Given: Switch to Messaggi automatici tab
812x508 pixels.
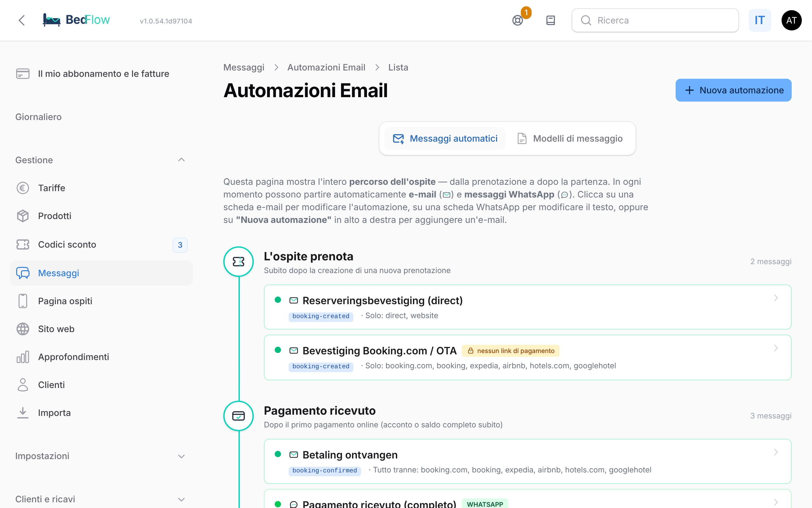Looking at the screenshot, I should tap(445, 138).
